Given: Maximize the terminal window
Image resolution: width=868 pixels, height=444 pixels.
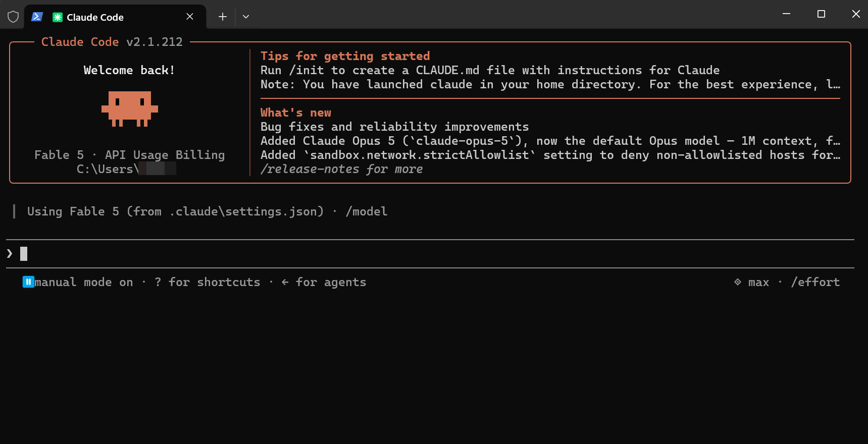Looking at the screenshot, I should coord(821,14).
